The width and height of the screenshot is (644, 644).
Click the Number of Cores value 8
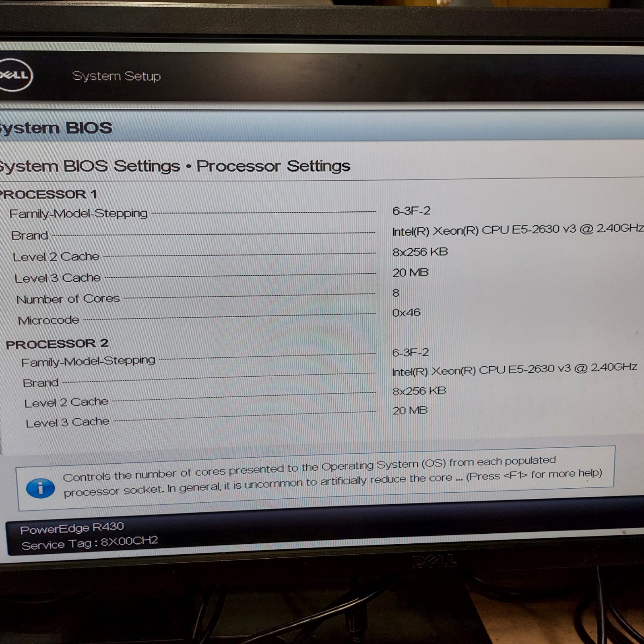(396, 293)
